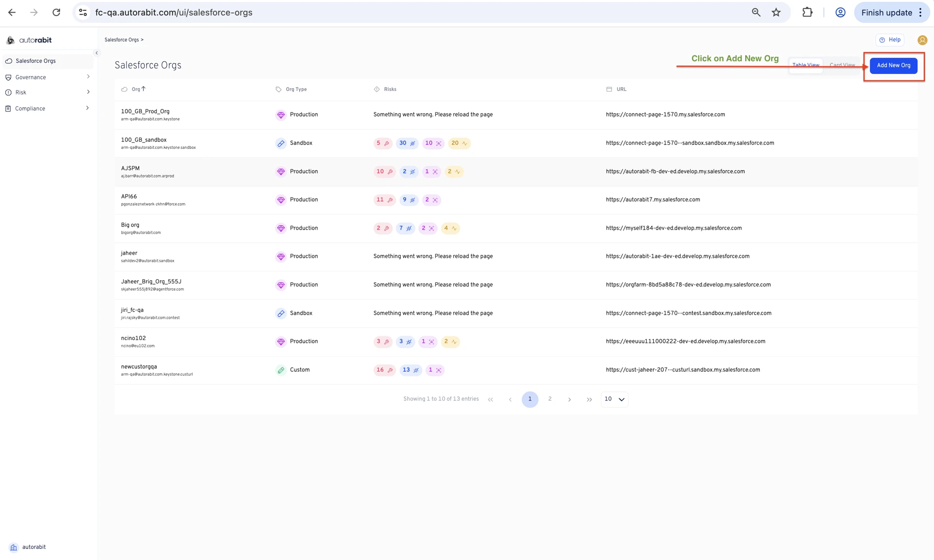Image resolution: width=934 pixels, height=560 pixels.
Task: Bookmark page with star icon
Action: (776, 13)
